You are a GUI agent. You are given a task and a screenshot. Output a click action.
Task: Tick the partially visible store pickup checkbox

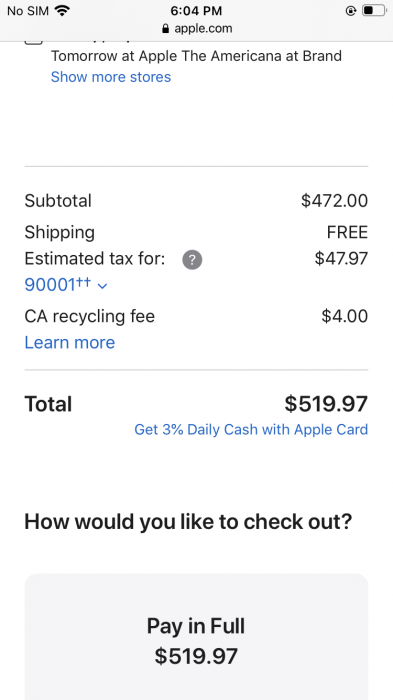[33, 40]
